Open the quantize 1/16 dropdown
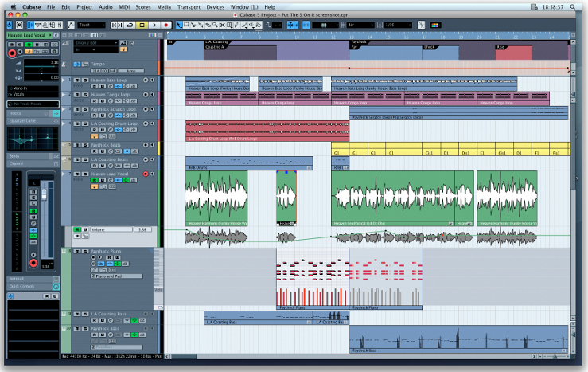588x372 pixels. (399, 25)
